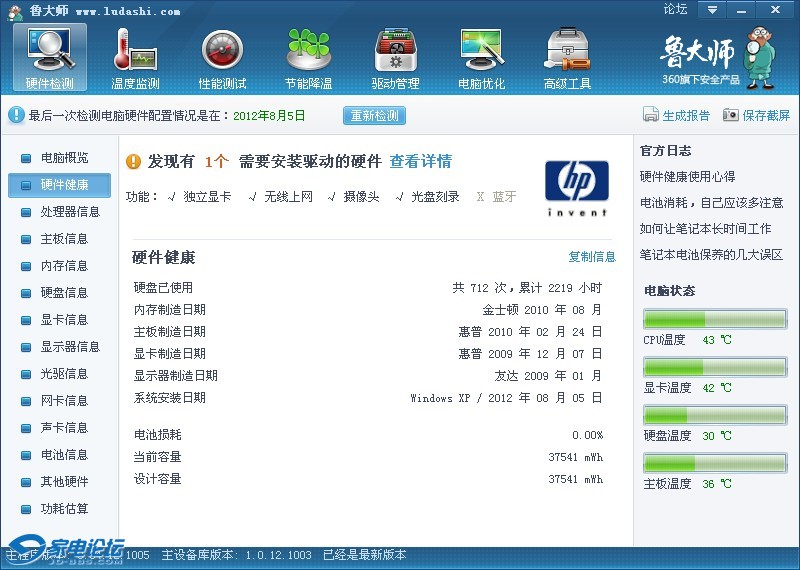Click the 电池损耗 0.00% value

(587, 435)
